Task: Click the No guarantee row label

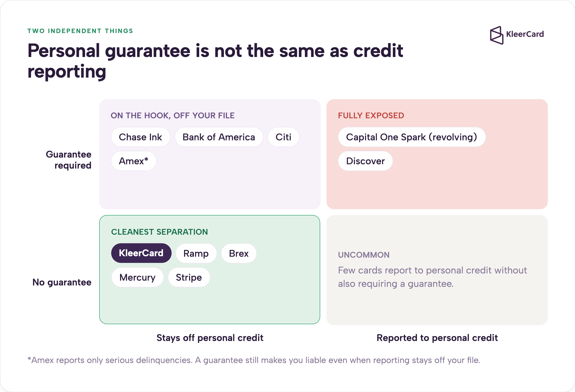Action: point(62,282)
